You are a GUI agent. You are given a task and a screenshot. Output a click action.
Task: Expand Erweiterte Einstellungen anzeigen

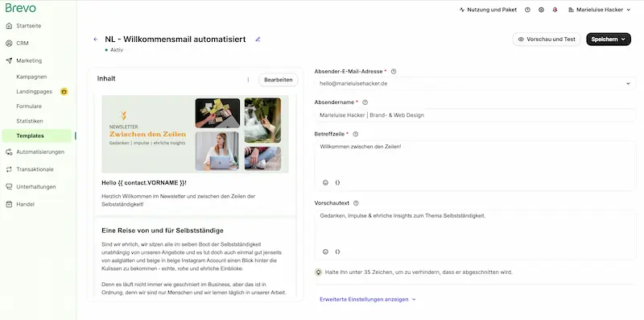(368, 299)
